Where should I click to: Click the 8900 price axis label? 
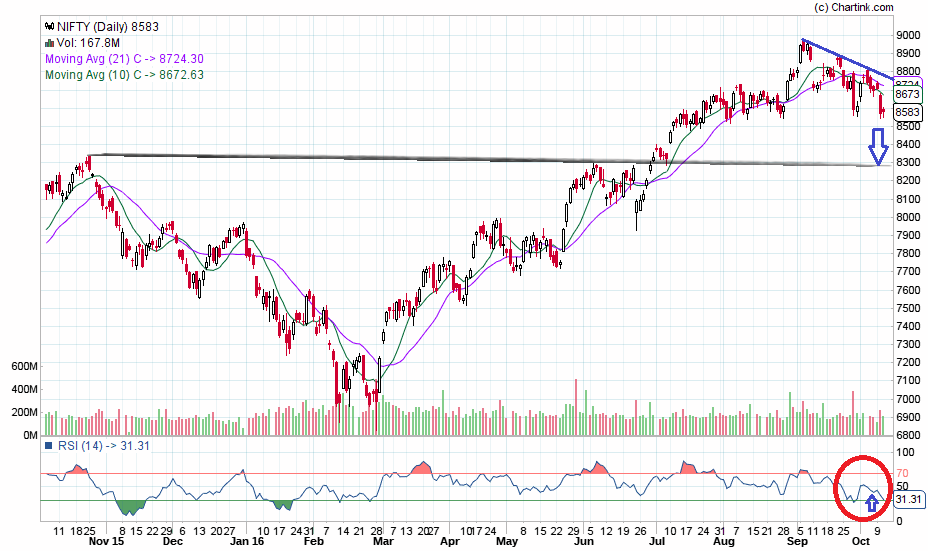click(x=908, y=53)
